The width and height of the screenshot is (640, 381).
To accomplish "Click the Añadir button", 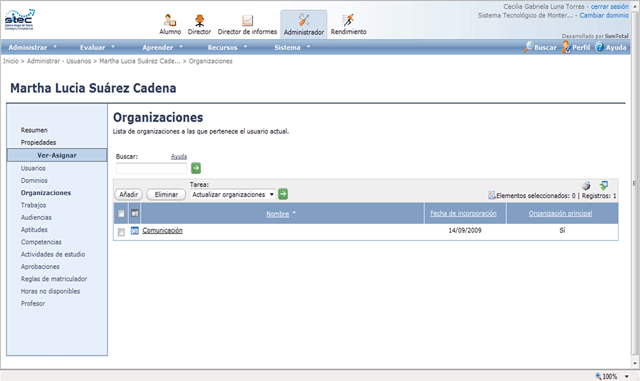I will pos(129,195).
